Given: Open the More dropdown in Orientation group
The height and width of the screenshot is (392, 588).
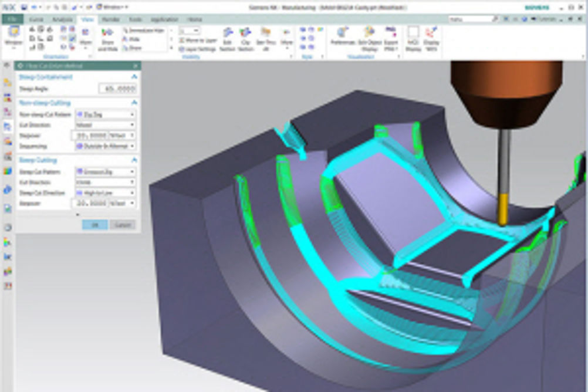Looking at the screenshot, I should tap(86, 38).
